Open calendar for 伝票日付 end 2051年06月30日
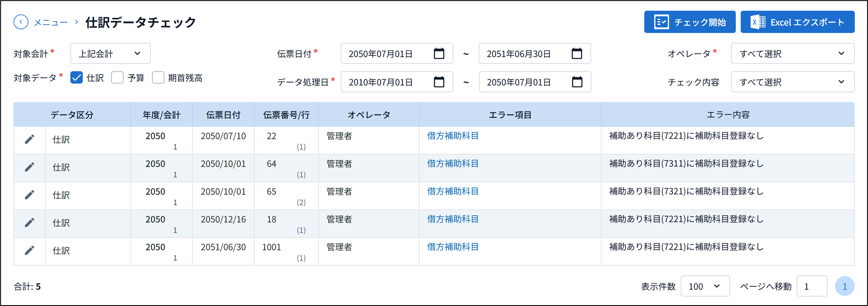The image size is (868, 306). pyautogui.click(x=577, y=54)
